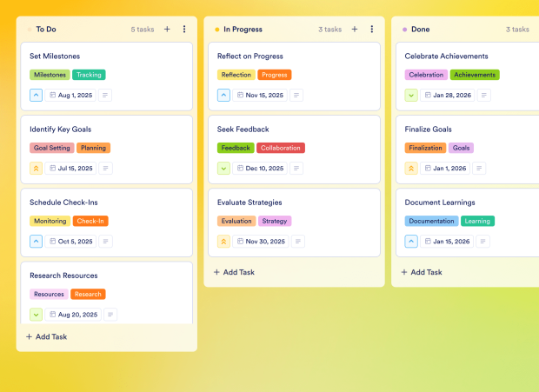The image size is (539, 392).
Task: Click description icon on Set Milestones card
Action: pyautogui.click(x=105, y=96)
